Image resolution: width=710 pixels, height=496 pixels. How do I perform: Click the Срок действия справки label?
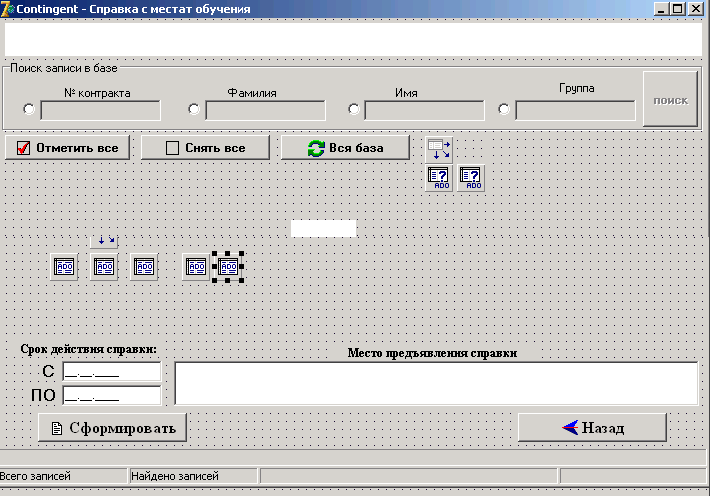[x=89, y=349]
